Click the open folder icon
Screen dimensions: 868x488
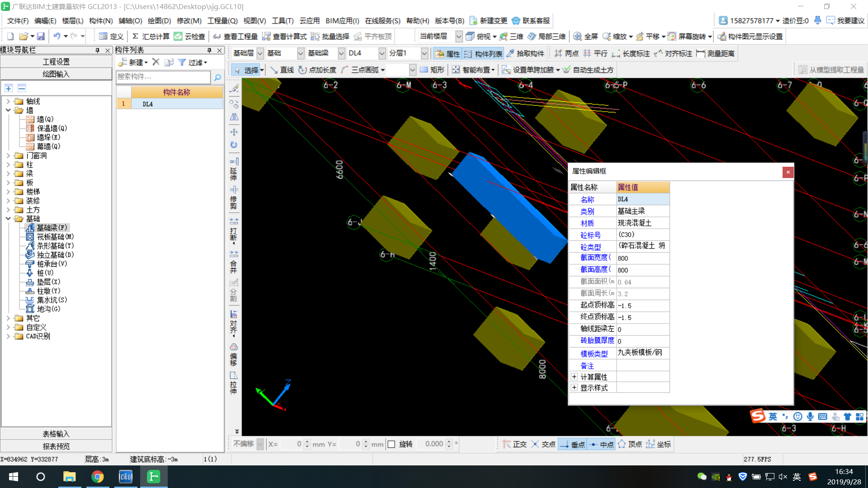(x=24, y=37)
